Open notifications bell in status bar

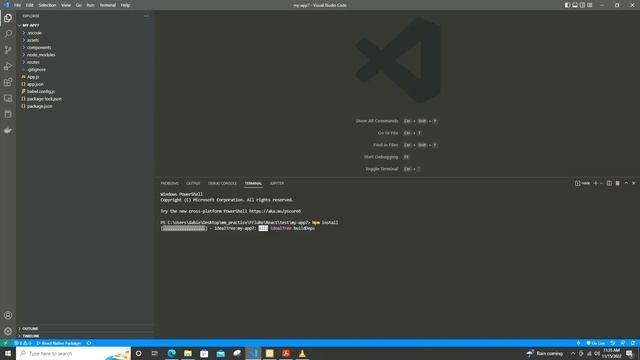coord(633,343)
